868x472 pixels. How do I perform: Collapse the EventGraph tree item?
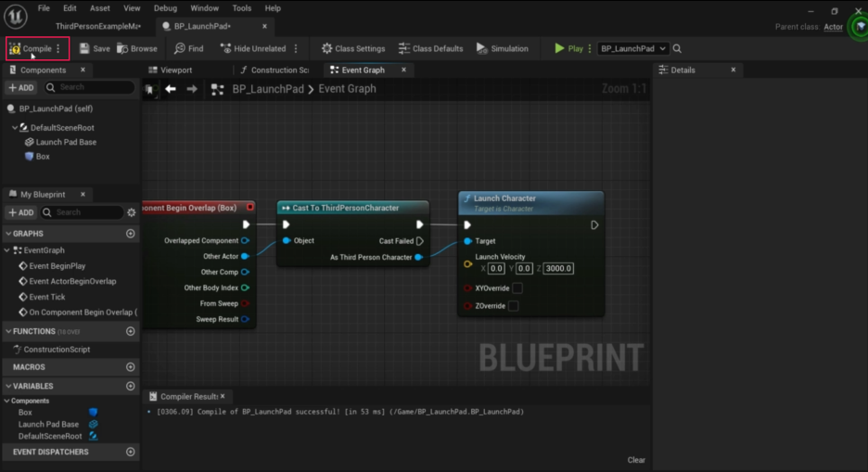(x=7, y=250)
